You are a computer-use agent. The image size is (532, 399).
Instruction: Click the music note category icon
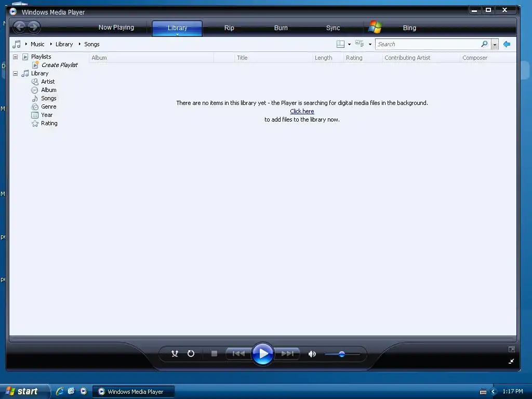click(16, 44)
